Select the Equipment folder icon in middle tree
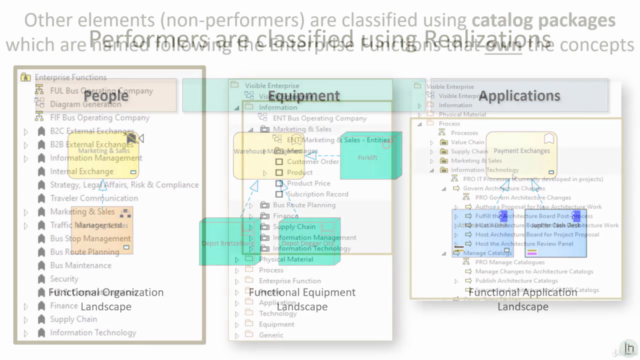 (x=249, y=324)
